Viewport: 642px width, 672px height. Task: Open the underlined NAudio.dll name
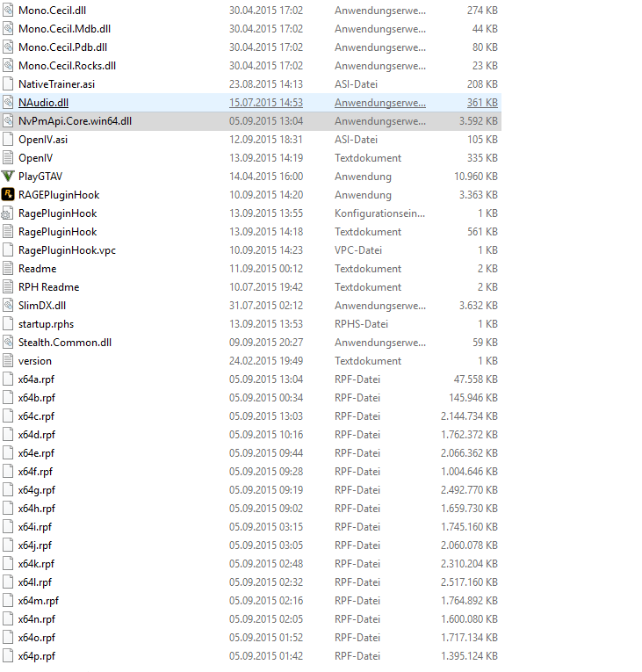coord(43,103)
